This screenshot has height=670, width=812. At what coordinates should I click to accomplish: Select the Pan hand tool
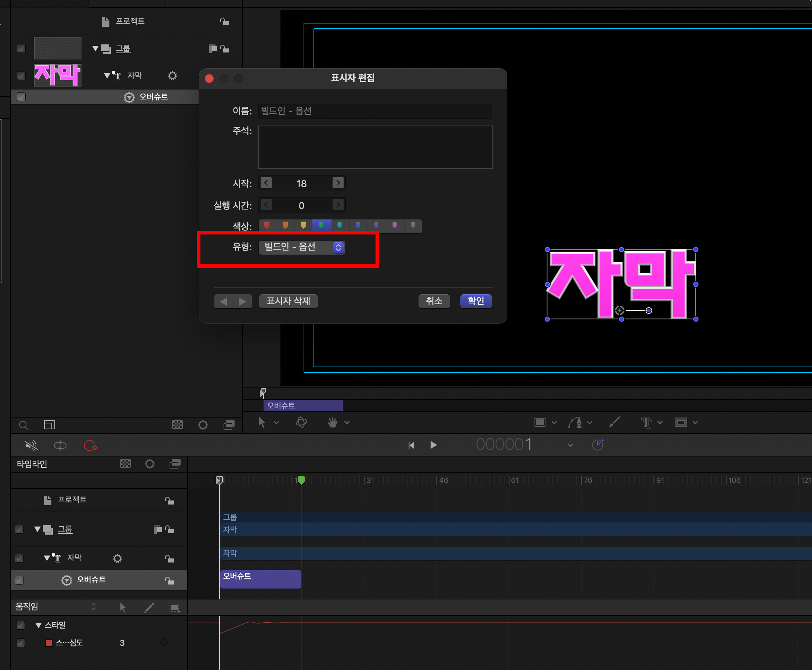[x=333, y=423]
